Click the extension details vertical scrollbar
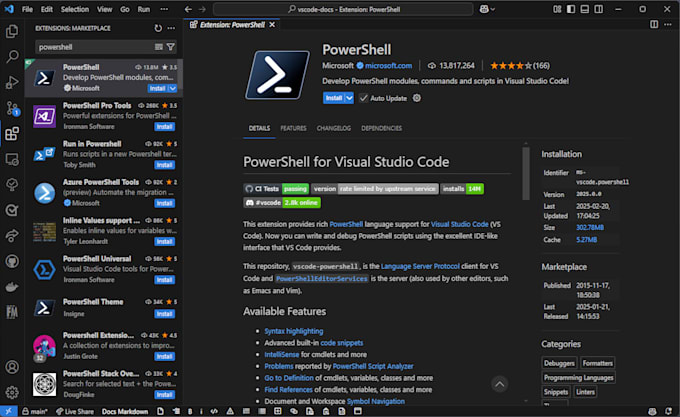Viewport: 680px width, 417px height. (526, 173)
